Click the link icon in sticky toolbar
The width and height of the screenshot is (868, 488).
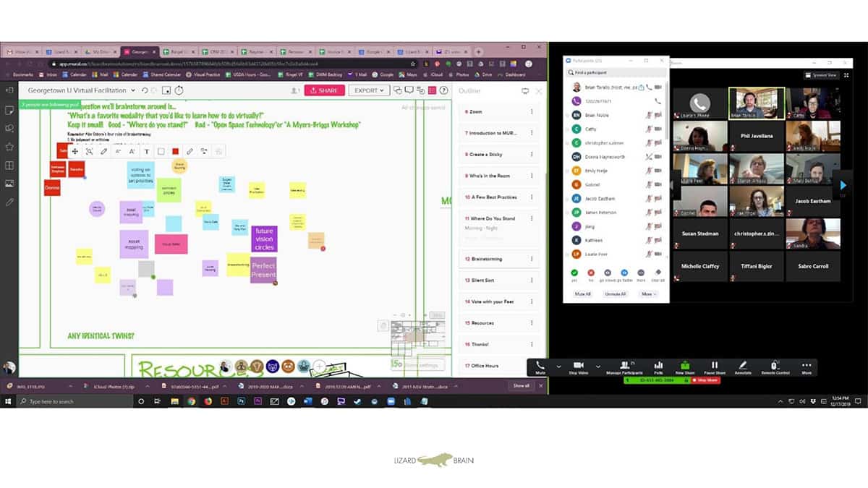(x=190, y=151)
